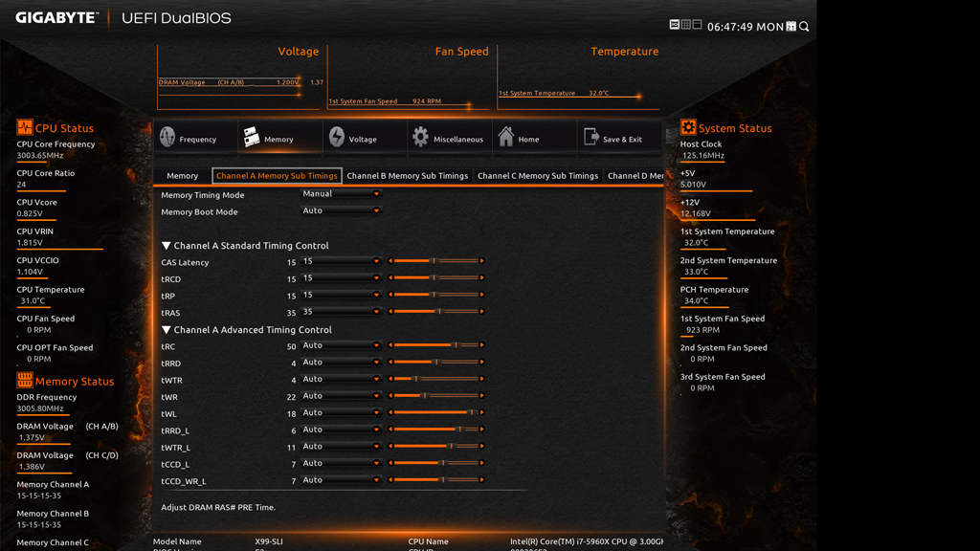Click the grid view icon in header
The height and width of the screenshot is (551, 980).
pyautogui.click(x=686, y=25)
